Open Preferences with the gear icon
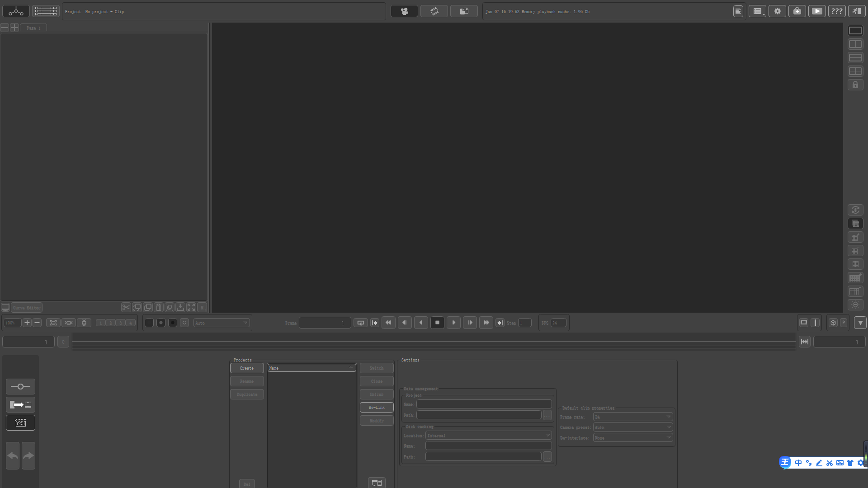The width and height of the screenshot is (868, 488). [778, 11]
